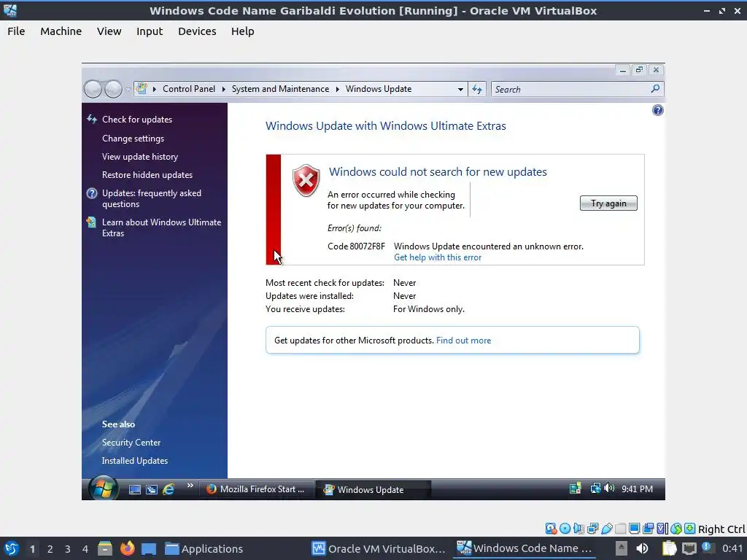This screenshot has width=747, height=560.
Task: Click the search magnifier icon
Action: [x=656, y=88]
